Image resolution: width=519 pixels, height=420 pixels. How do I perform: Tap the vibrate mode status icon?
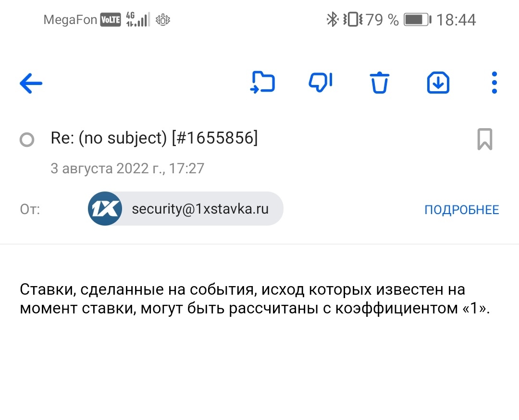click(x=353, y=19)
